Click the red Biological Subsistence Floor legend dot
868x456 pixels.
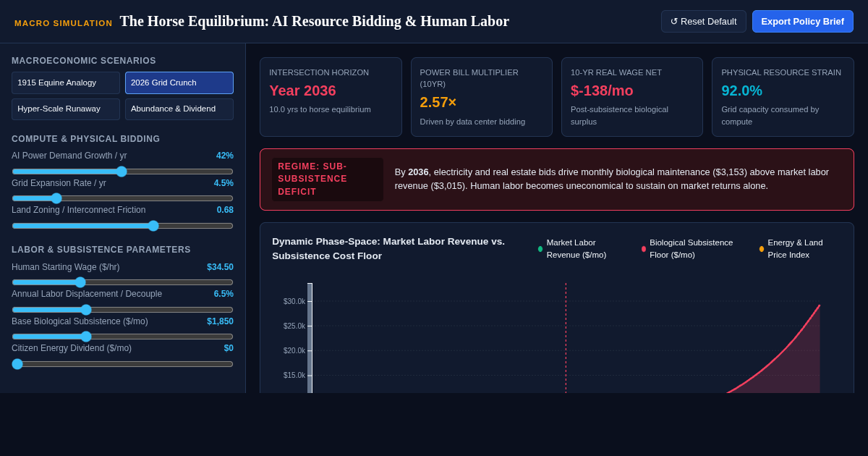click(644, 249)
